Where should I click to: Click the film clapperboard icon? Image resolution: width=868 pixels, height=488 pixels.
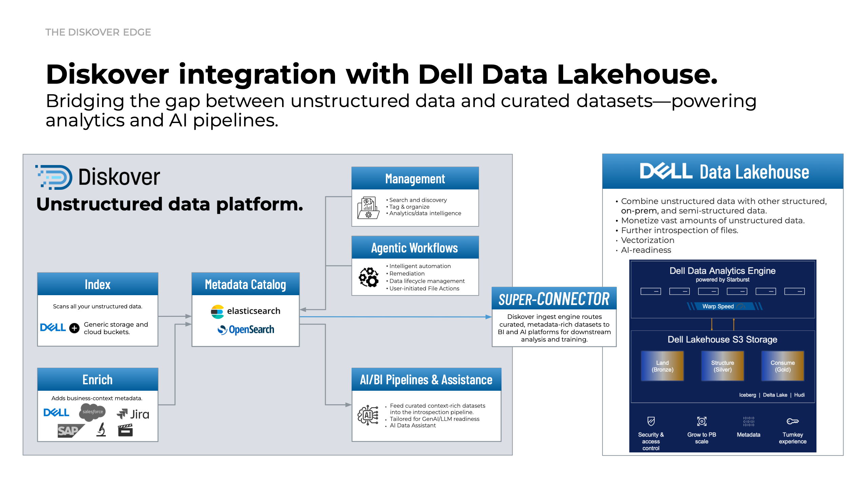(x=125, y=430)
